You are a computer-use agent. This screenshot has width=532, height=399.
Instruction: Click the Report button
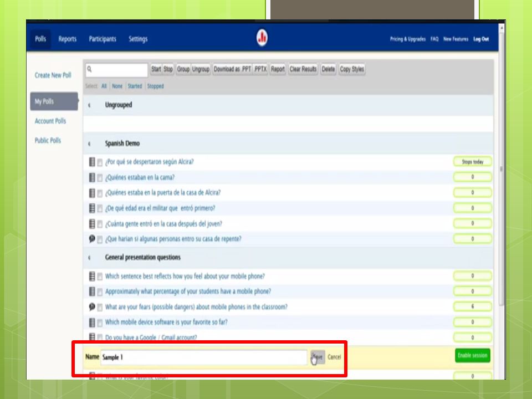tap(278, 69)
